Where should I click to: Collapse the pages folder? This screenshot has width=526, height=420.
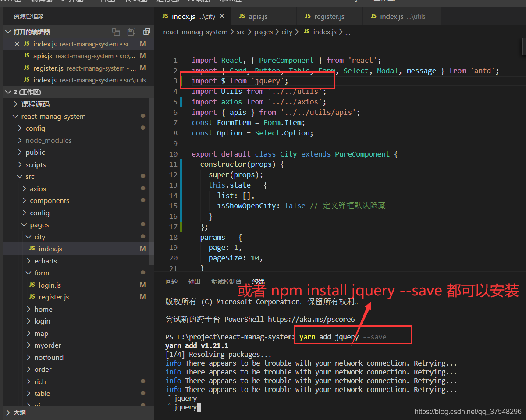click(25, 225)
